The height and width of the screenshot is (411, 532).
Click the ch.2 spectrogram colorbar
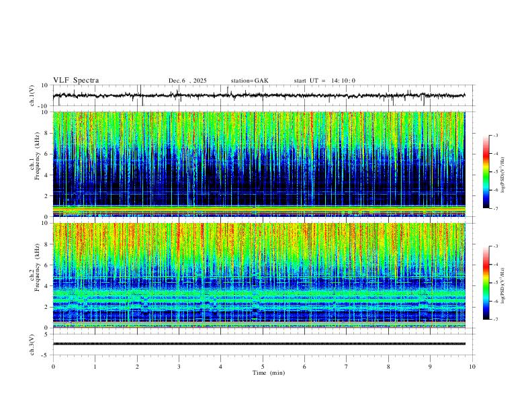486,283
